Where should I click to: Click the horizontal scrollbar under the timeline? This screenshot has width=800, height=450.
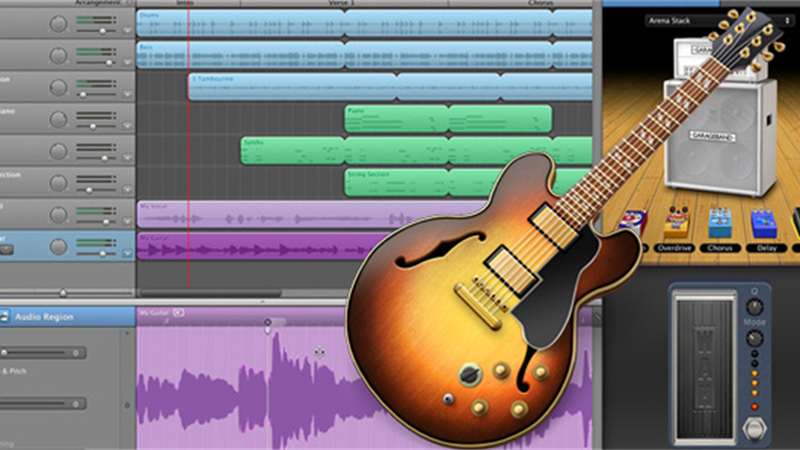211,293
